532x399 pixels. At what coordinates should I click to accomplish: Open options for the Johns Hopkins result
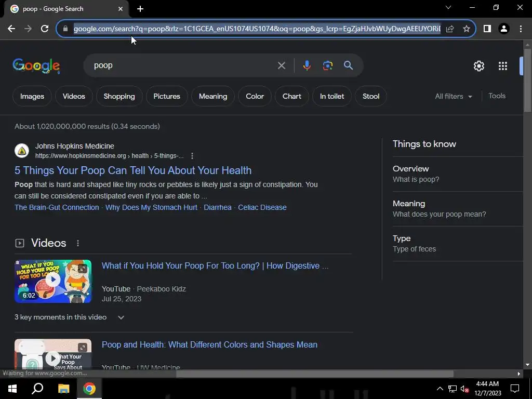[192, 156]
